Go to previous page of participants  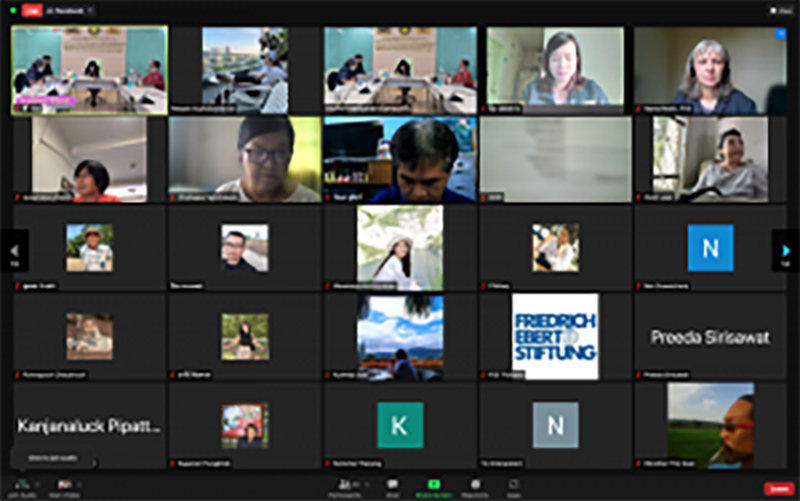tap(14, 251)
